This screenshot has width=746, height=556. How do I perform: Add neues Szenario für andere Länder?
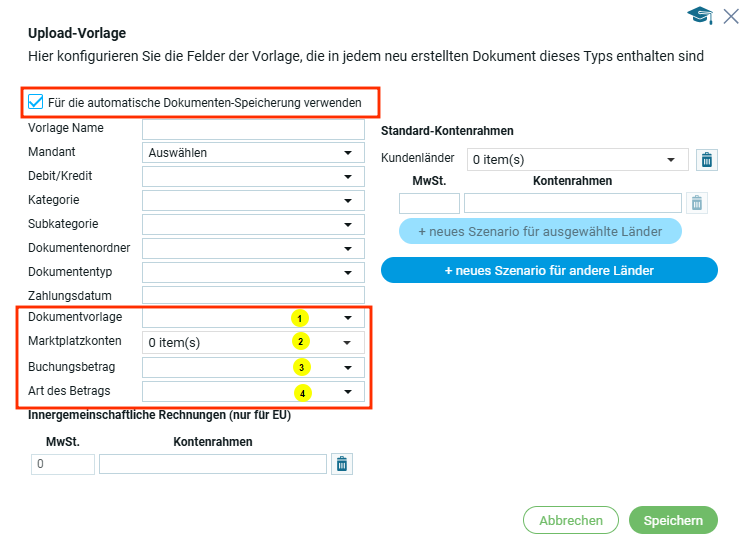pos(549,270)
